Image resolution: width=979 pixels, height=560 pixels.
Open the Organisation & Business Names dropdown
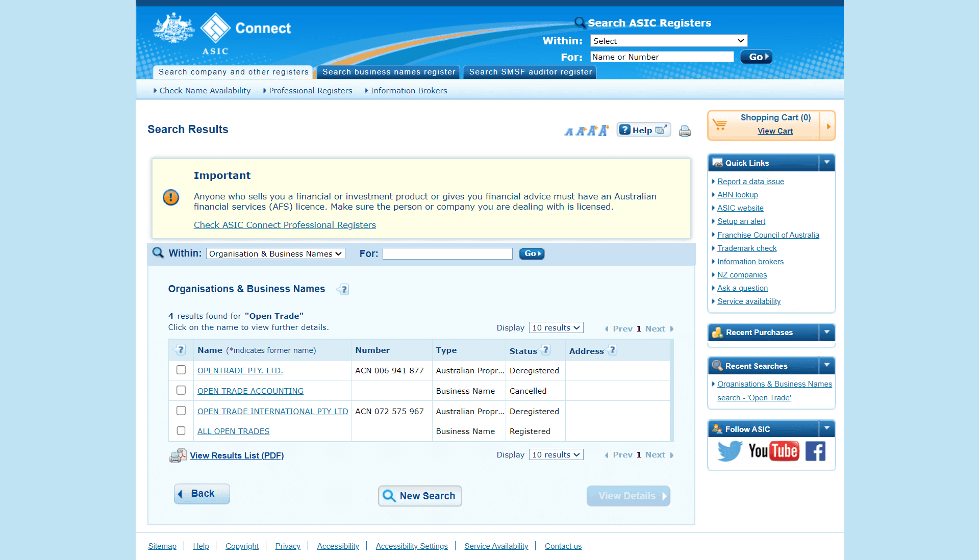(x=275, y=253)
